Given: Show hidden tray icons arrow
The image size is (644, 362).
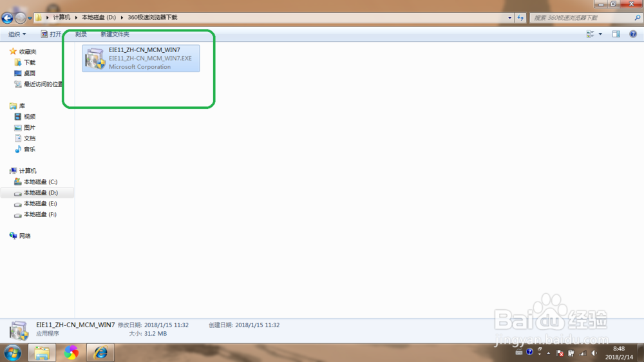Looking at the screenshot, I should click(x=548, y=353).
